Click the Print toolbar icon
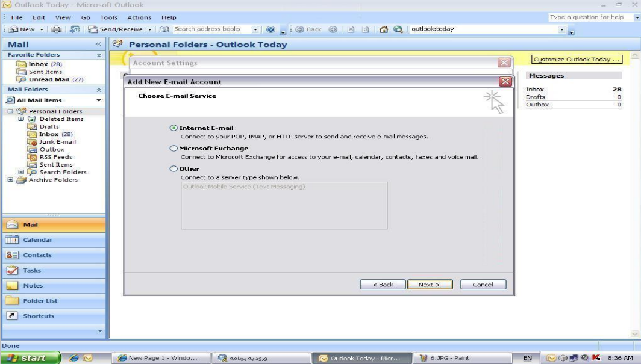Screen dimensions: 641x364 pos(57,29)
